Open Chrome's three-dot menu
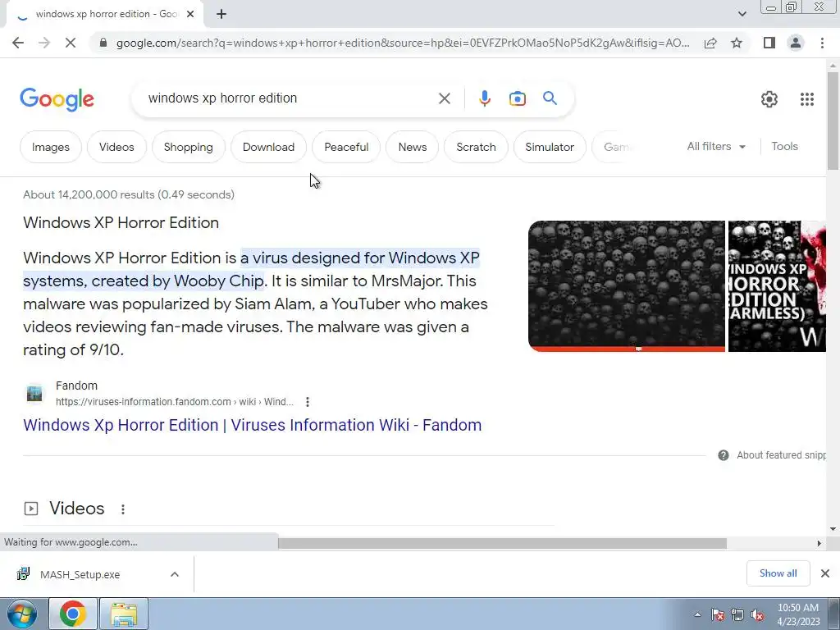Screen dimensions: 840x630 pyautogui.click(x=822, y=43)
